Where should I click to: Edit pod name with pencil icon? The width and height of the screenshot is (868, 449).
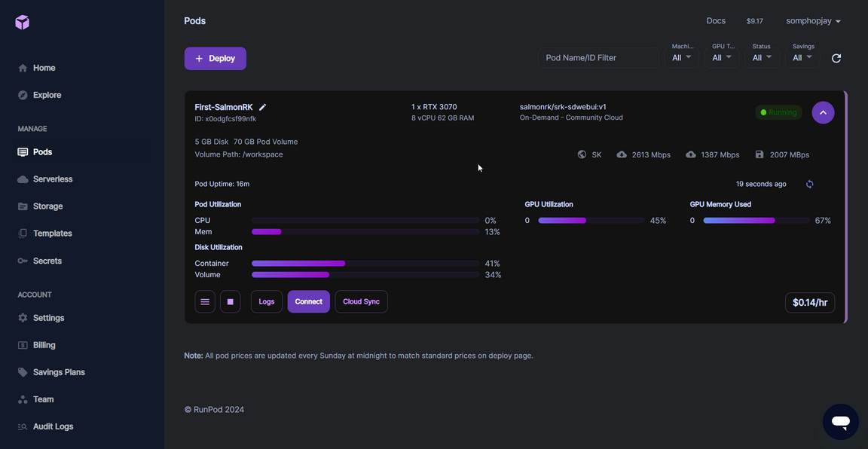point(263,107)
